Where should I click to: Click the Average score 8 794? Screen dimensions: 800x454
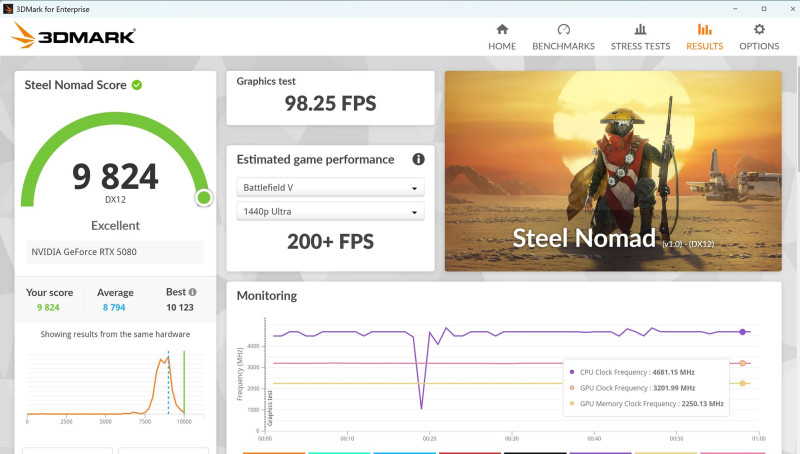114,308
